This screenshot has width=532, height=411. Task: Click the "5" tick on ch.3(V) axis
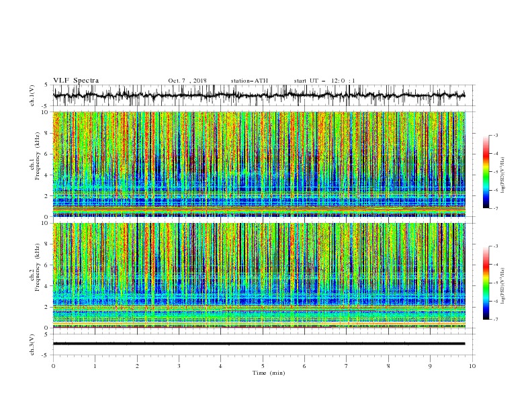coord(47,334)
